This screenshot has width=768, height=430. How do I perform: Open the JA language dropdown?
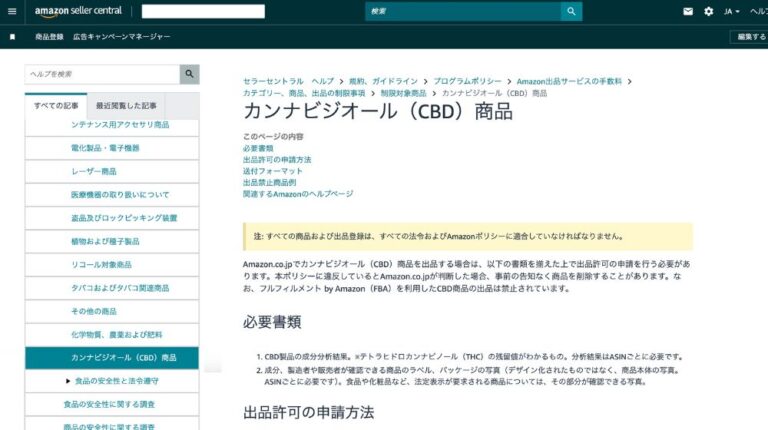pos(731,11)
